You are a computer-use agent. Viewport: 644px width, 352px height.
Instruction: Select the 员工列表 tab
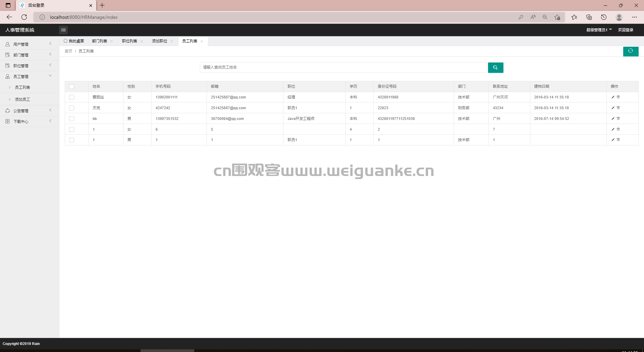pos(190,41)
